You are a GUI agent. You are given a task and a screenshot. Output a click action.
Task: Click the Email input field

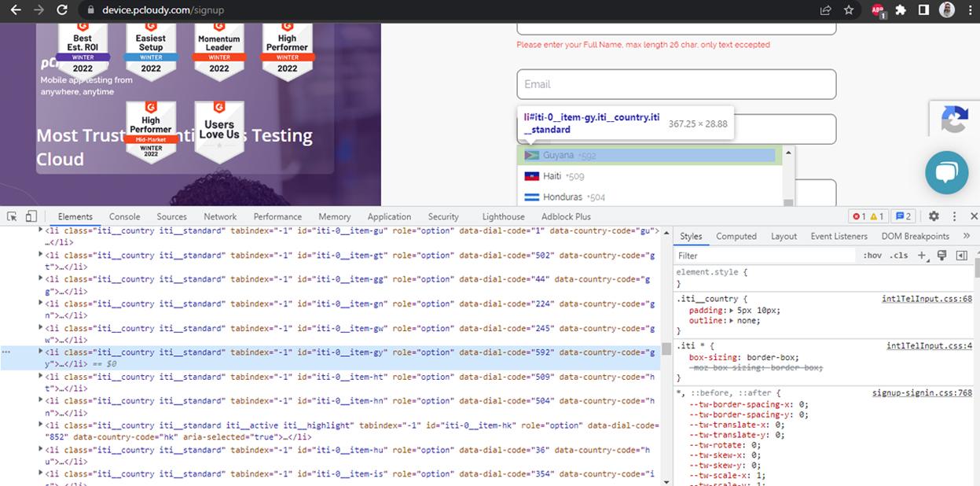point(676,84)
